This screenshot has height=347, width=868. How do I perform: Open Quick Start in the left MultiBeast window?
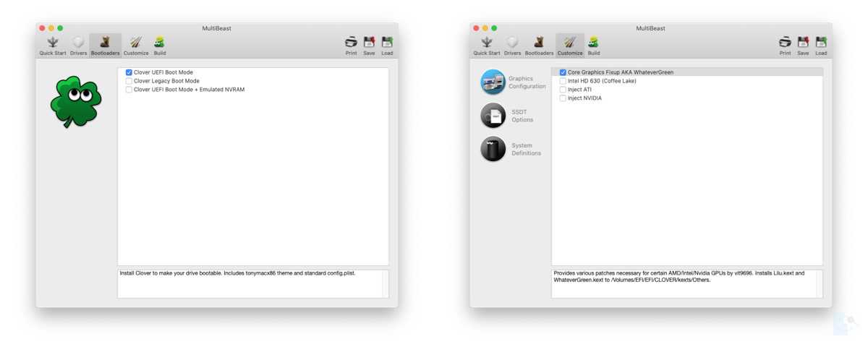click(52, 45)
